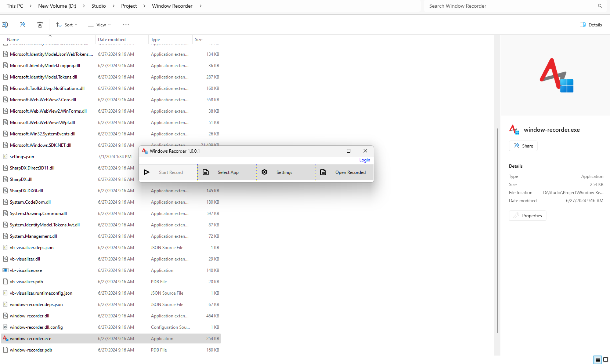Image resolution: width=610 pixels, height=364 pixels.
Task: Click the window-recorder.pdb file icon
Action: (x=6, y=350)
